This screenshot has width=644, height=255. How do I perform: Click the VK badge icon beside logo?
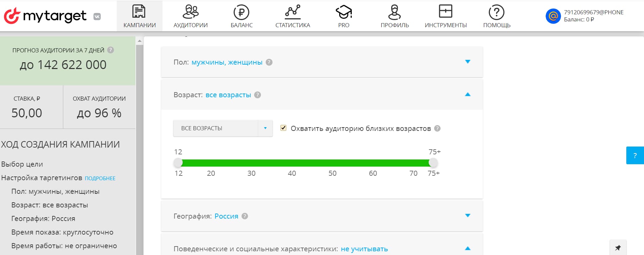pos(97,16)
